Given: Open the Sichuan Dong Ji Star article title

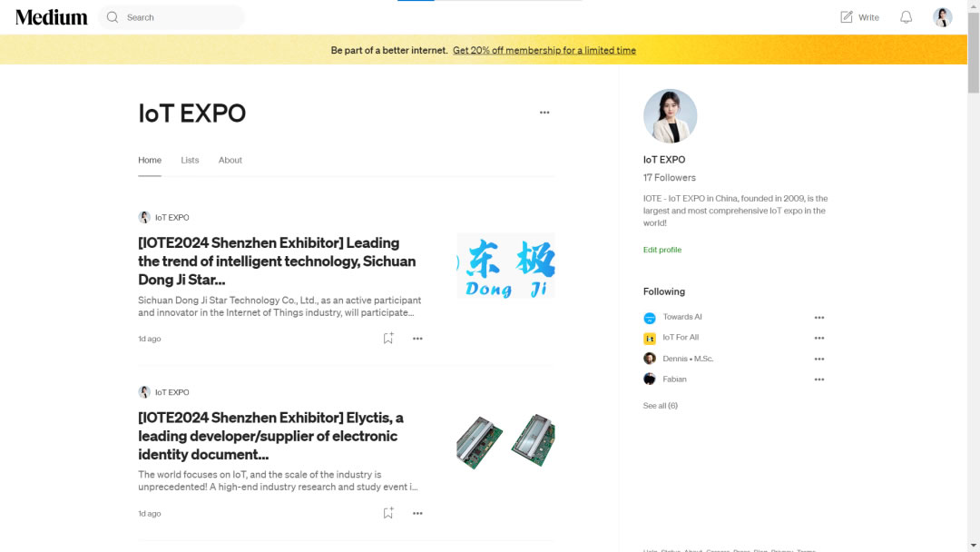Looking at the screenshot, I should [277, 261].
